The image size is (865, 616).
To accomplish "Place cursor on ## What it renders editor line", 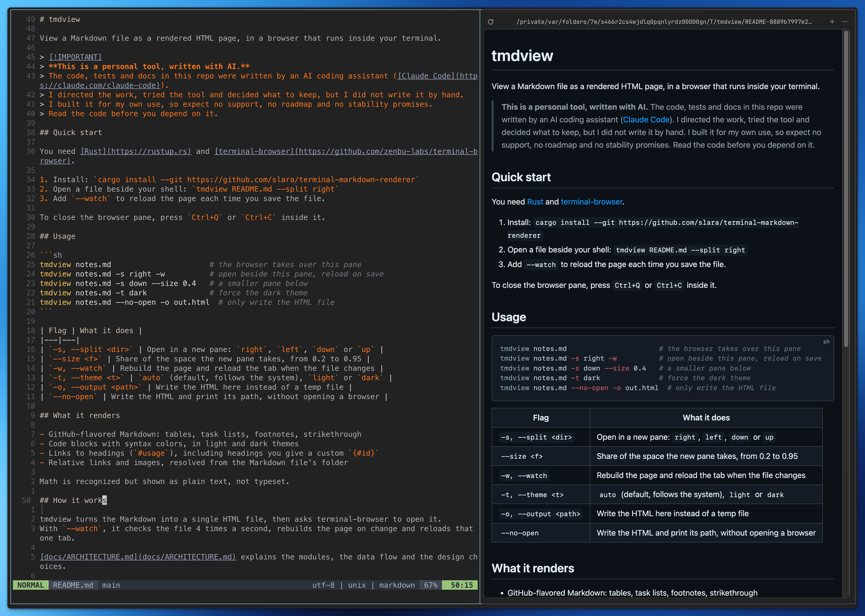I will [x=80, y=415].
